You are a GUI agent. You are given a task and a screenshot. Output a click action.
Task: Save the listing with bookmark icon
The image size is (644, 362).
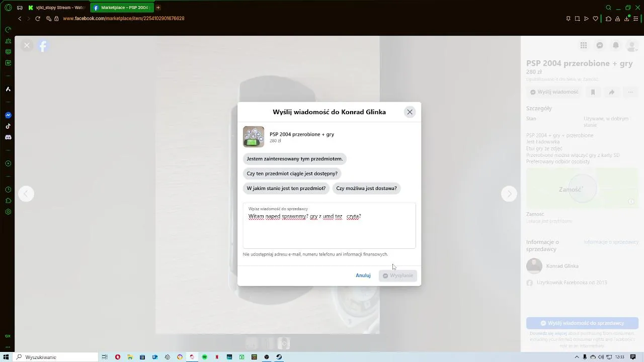[x=593, y=92]
